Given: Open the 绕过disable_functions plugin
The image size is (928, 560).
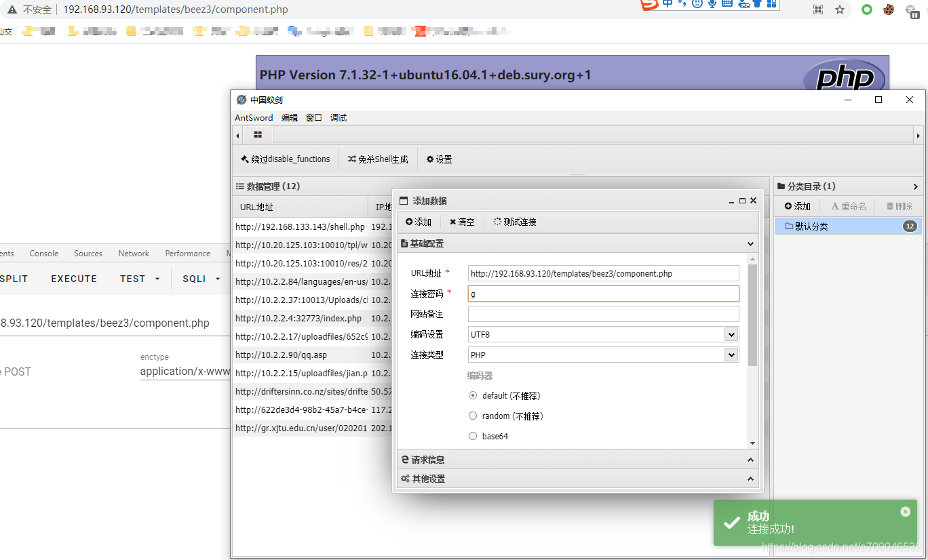Looking at the screenshot, I should point(286,159).
